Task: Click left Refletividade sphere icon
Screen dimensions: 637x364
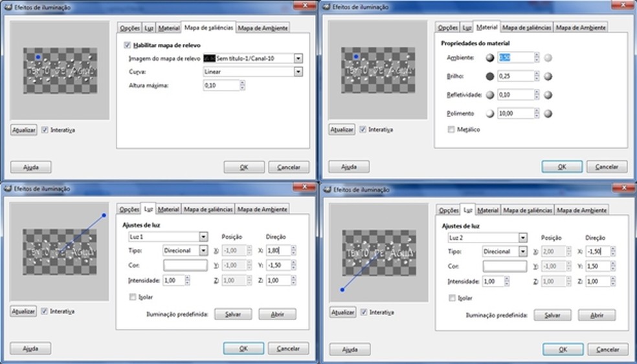Action: pyautogui.click(x=490, y=94)
